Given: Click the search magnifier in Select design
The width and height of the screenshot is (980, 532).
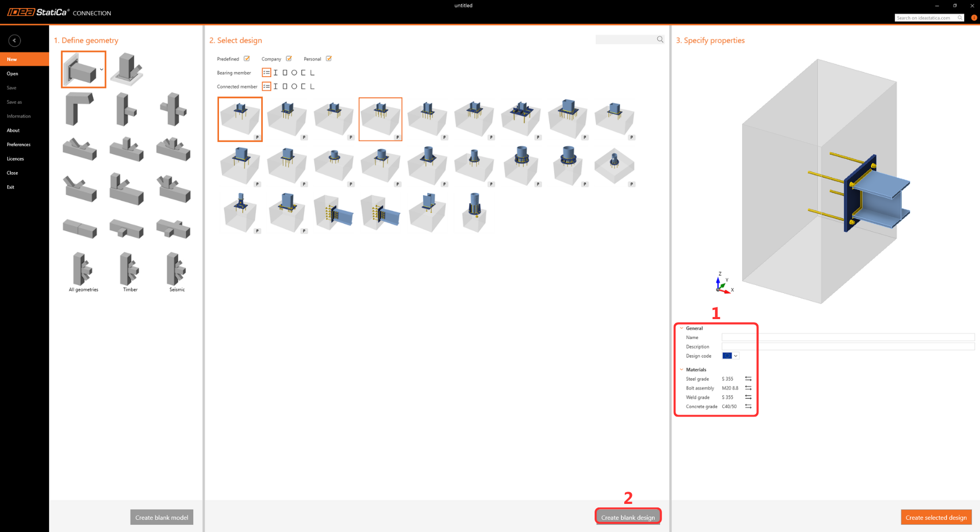Looking at the screenshot, I should (x=660, y=39).
